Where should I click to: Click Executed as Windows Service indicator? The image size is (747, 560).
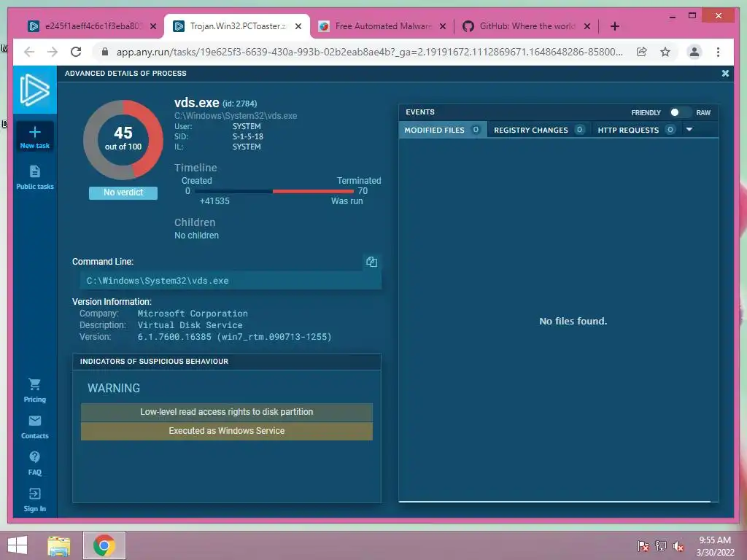227,431
